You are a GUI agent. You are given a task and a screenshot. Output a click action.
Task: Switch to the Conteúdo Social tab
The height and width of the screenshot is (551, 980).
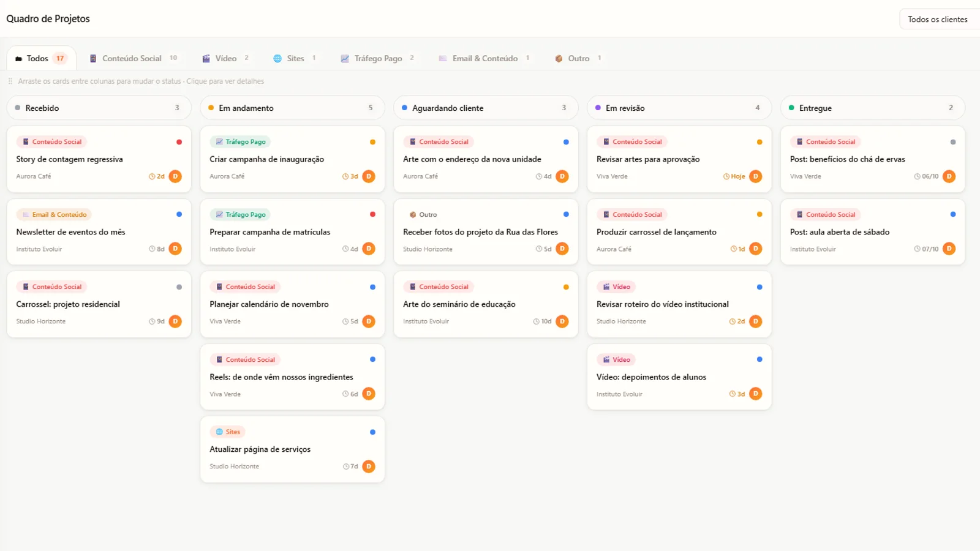[134, 58]
